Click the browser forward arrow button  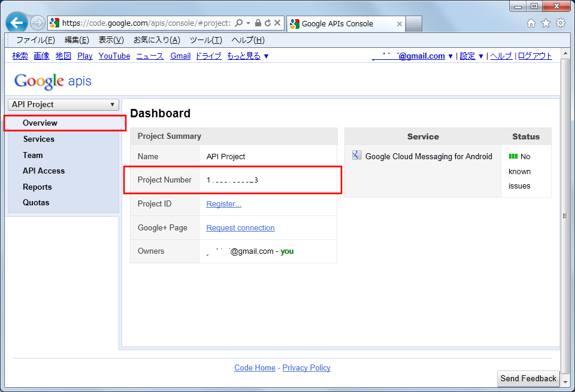click(38, 23)
